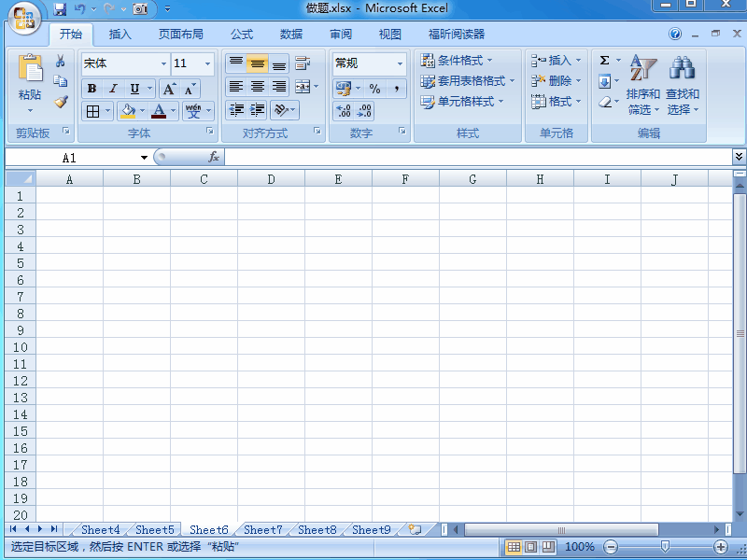
Task: Click the Clear (eraser) icon
Action: tap(607, 101)
